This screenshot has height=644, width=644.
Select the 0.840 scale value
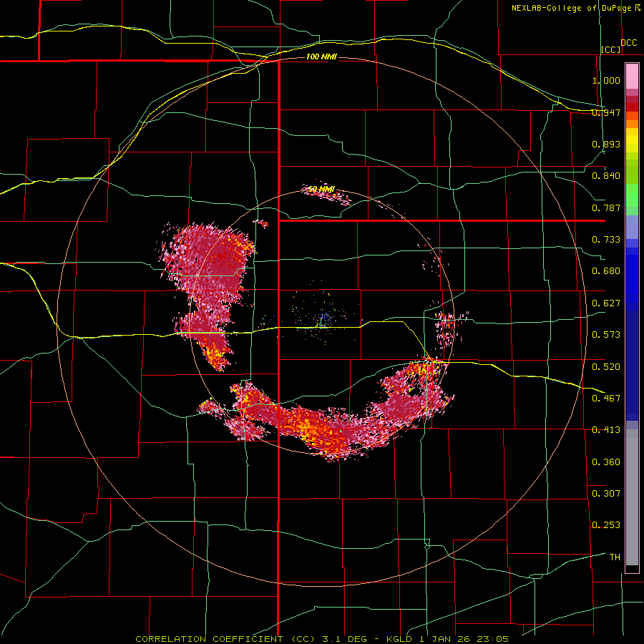tap(606, 176)
